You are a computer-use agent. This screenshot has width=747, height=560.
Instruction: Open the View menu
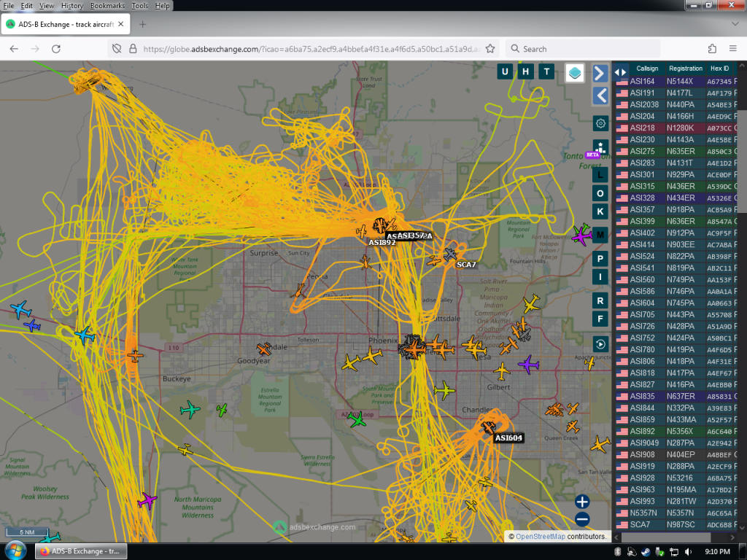click(47, 6)
